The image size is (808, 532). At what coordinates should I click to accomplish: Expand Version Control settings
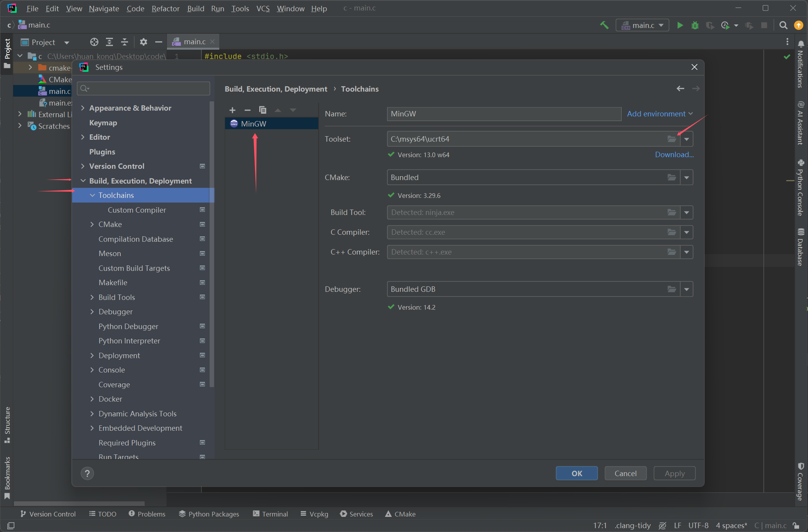pos(83,166)
